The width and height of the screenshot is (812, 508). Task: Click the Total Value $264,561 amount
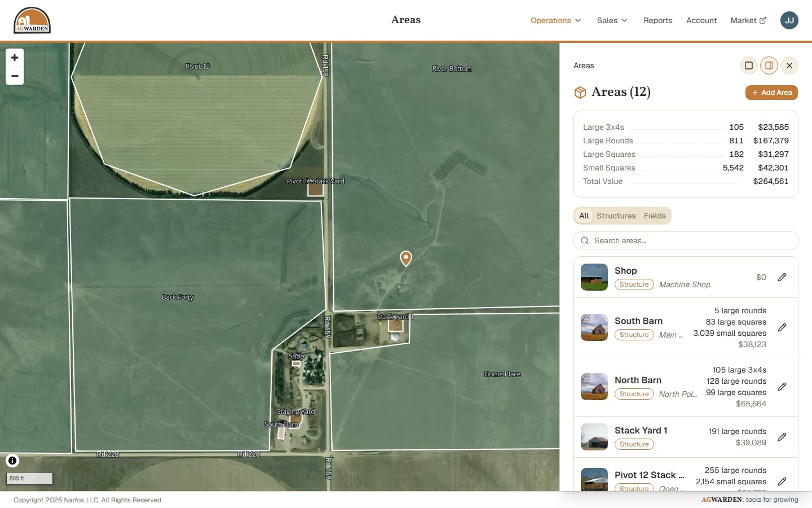[x=771, y=181]
